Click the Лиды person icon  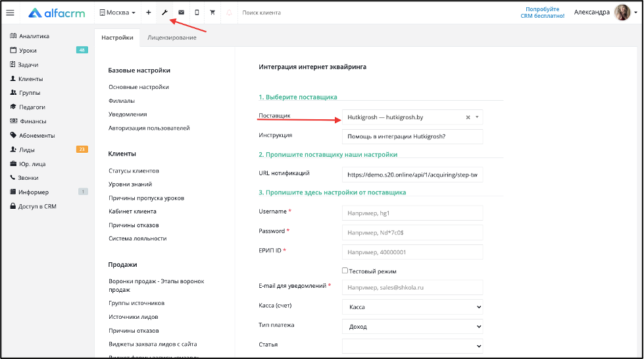[13, 150]
